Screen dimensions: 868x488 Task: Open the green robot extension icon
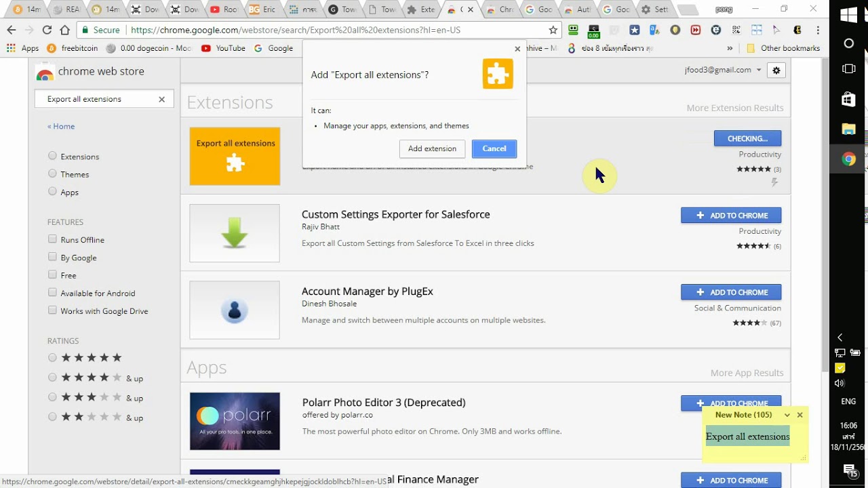point(574,30)
